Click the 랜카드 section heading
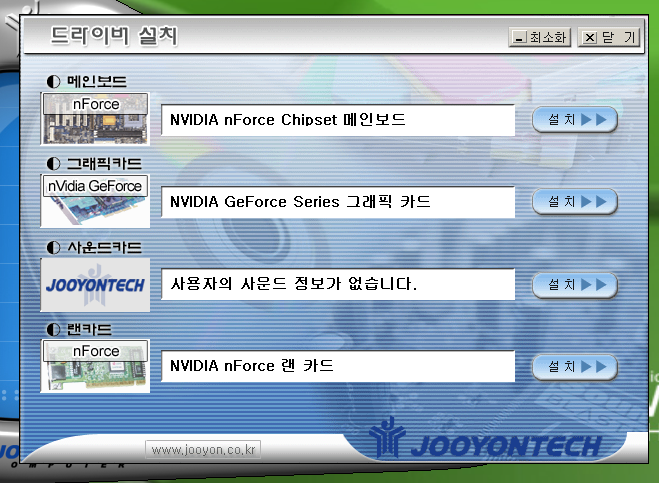Viewport: 659px width, 483px height. pos(89,330)
